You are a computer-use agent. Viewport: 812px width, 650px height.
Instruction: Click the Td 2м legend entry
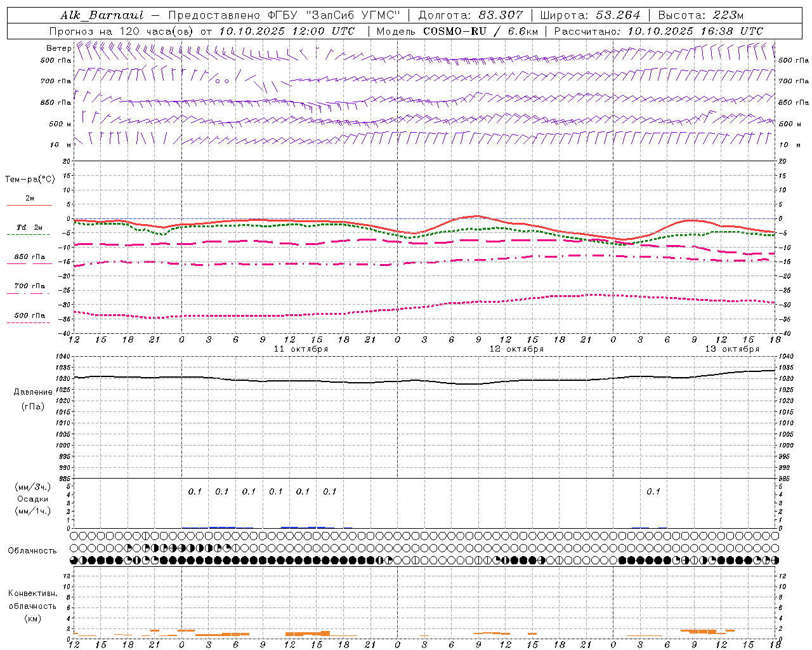[30, 227]
